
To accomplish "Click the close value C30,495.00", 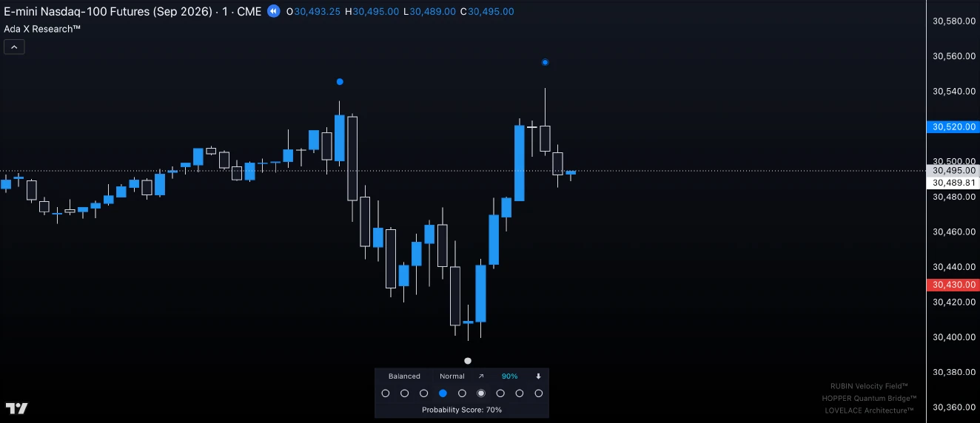I will (486, 12).
